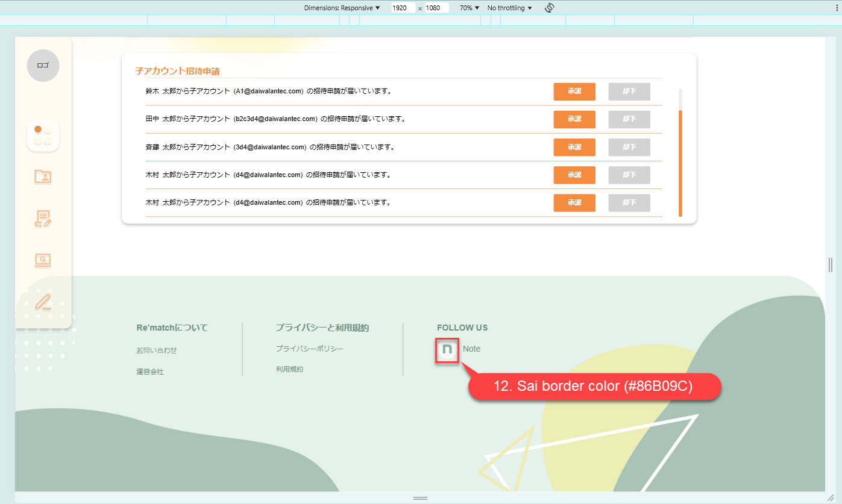Click the Note logo icon under FOLLOW US
842x504 pixels.
tap(447, 350)
